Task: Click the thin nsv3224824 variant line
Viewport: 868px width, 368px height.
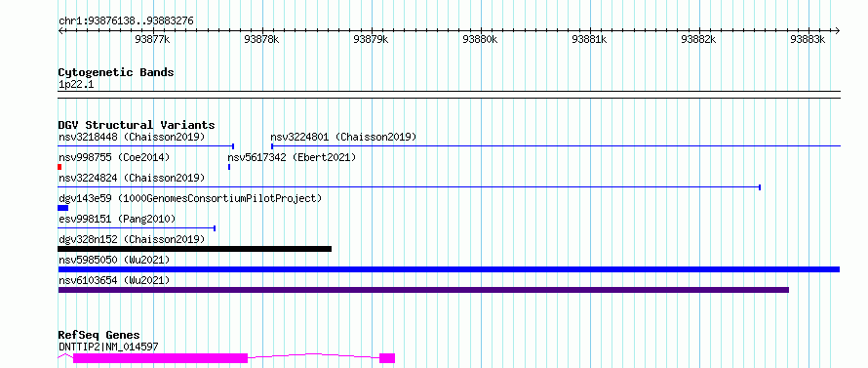Action: [409, 187]
